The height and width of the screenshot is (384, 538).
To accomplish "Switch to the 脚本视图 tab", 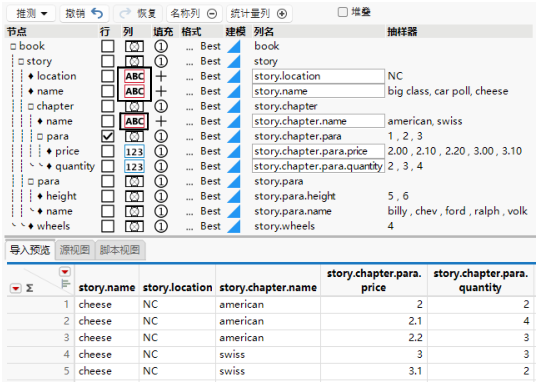I will [x=120, y=250].
